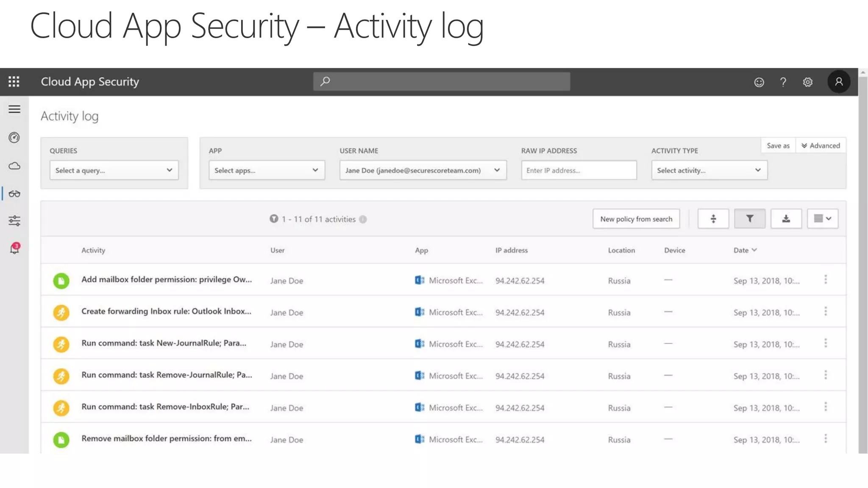Viewport: 868px width, 488px height.
Task: Click the export download icon button
Action: 786,219
